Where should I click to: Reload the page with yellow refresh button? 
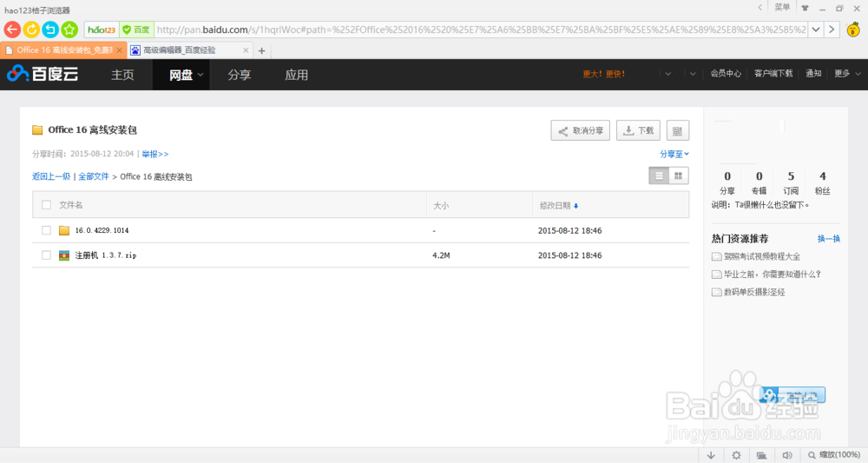31,30
